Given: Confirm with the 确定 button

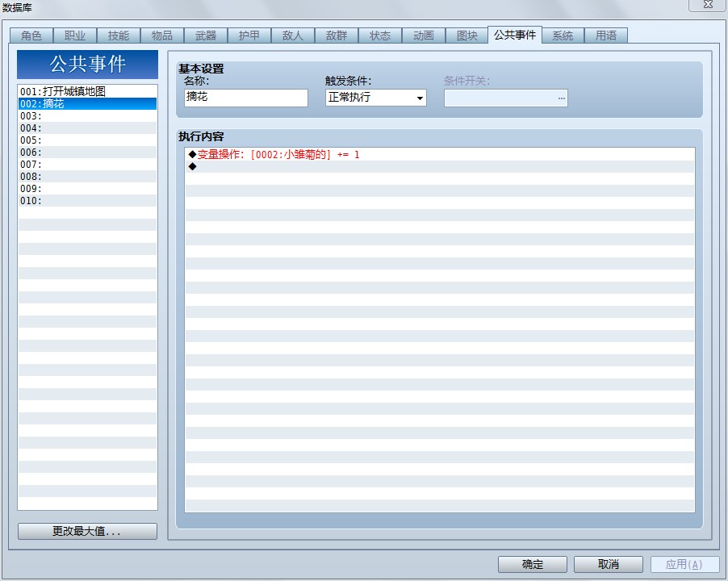Looking at the screenshot, I should pos(533,564).
